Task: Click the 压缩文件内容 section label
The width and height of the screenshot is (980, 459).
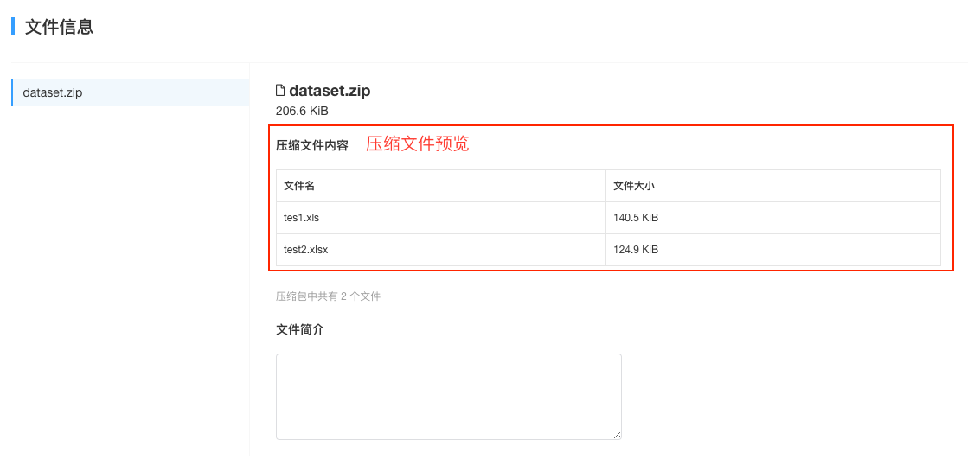Action: (x=312, y=146)
